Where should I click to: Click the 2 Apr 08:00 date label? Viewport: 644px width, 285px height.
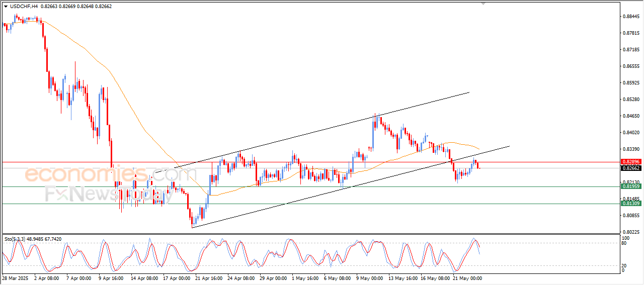point(46,278)
